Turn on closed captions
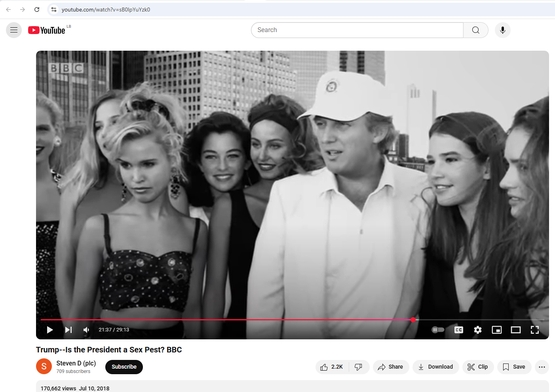 tap(458, 330)
